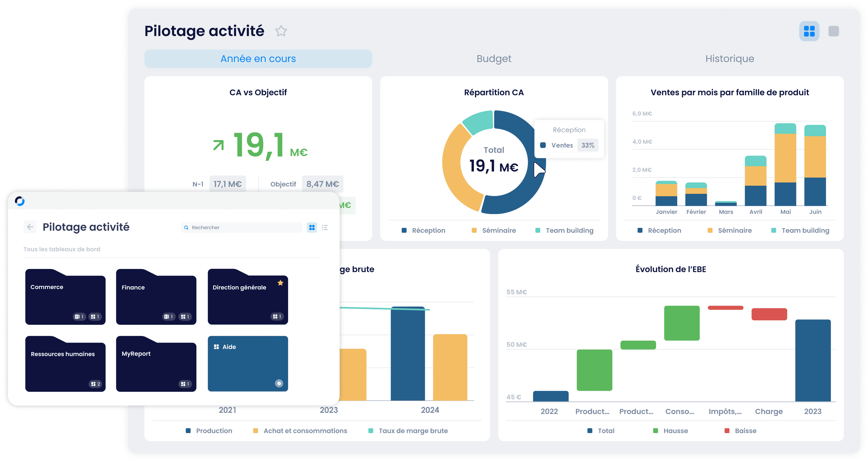
Task: Open the Ressources humaines folder
Action: pyautogui.click(x=65, y=364)
